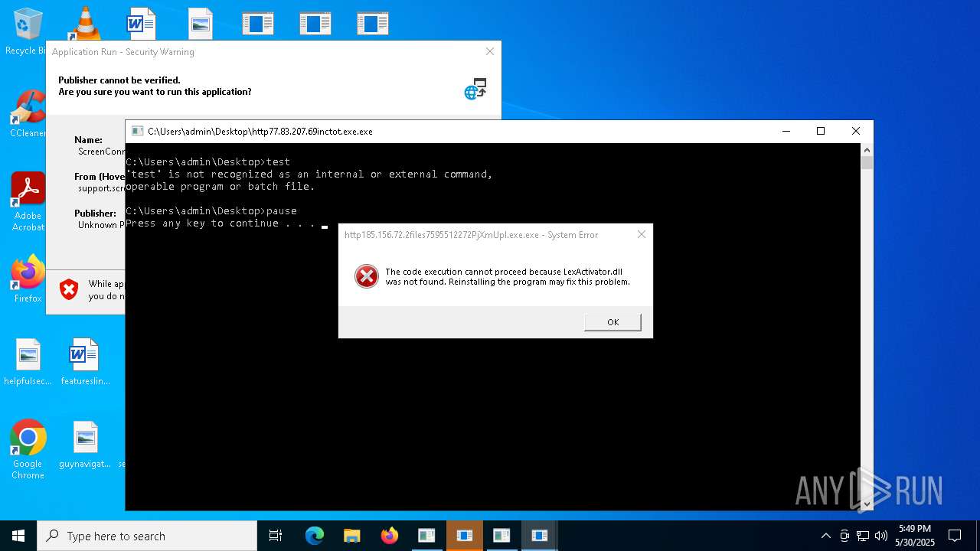Open network settings from system tray
Image resolution: width=980 pixels, height=551 pixels.
(x=863, y=536)
